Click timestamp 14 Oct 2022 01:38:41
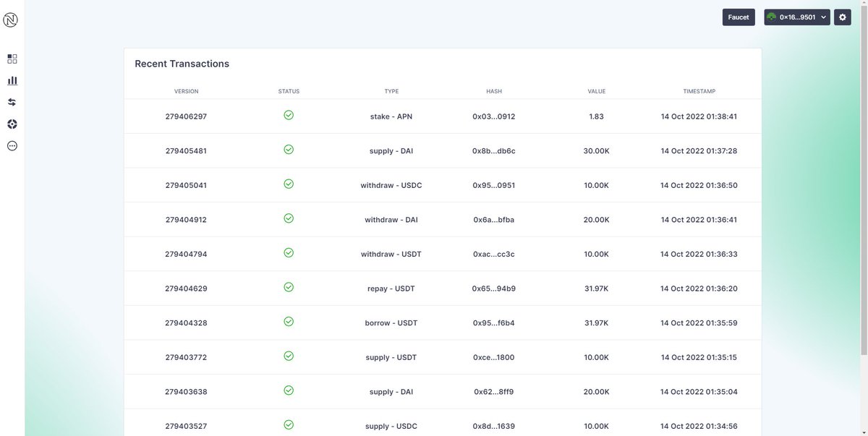Viewport: 868px width, 436px height. [699, 116]
